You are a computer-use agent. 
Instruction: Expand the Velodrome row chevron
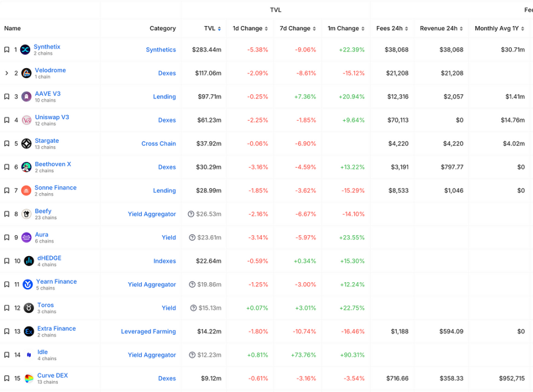tap(6, 73)
